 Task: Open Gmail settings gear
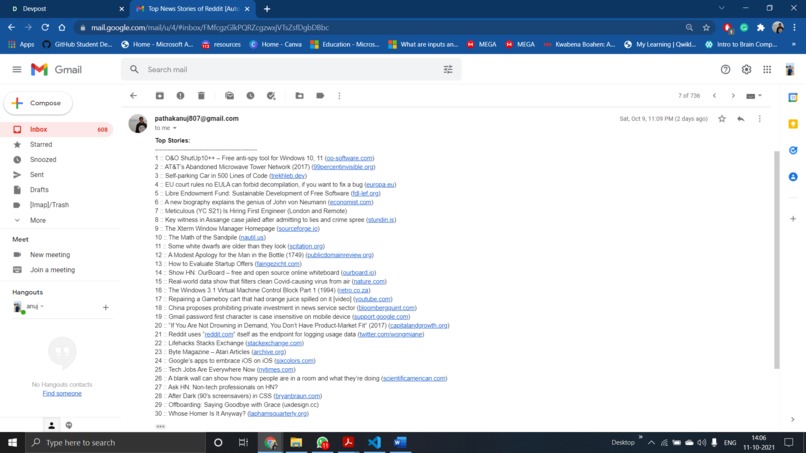(746, 69)
